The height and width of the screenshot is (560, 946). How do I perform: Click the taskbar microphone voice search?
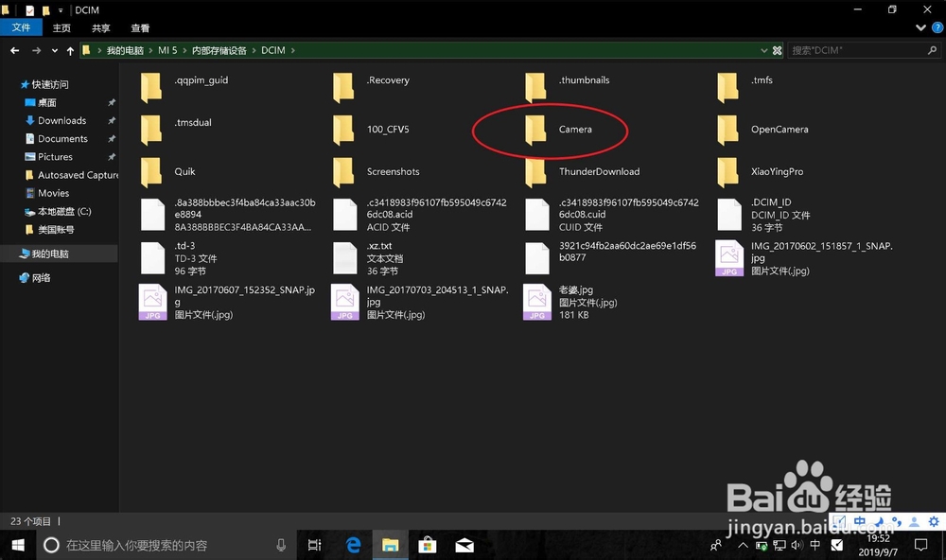tap(281, 546)
